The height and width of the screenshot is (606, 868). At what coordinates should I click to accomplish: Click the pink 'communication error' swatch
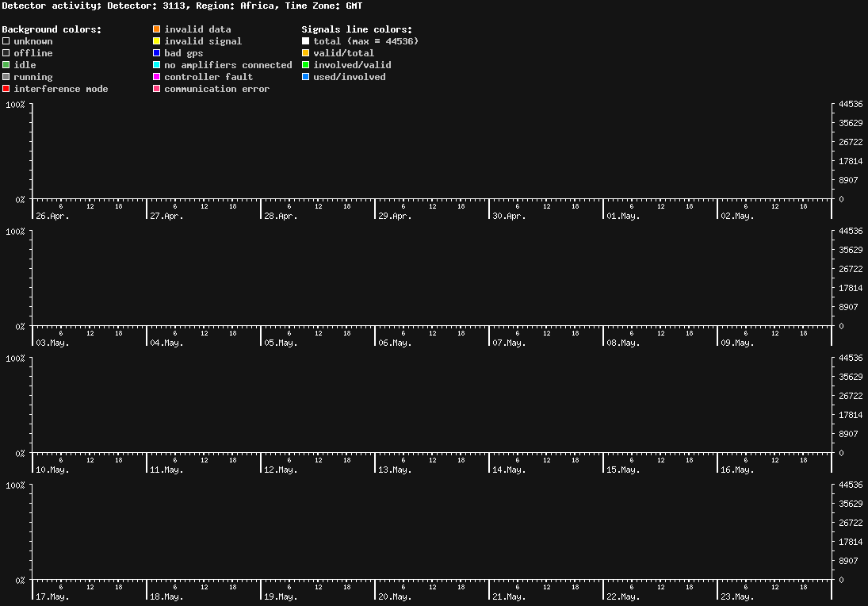click(157, 89)
